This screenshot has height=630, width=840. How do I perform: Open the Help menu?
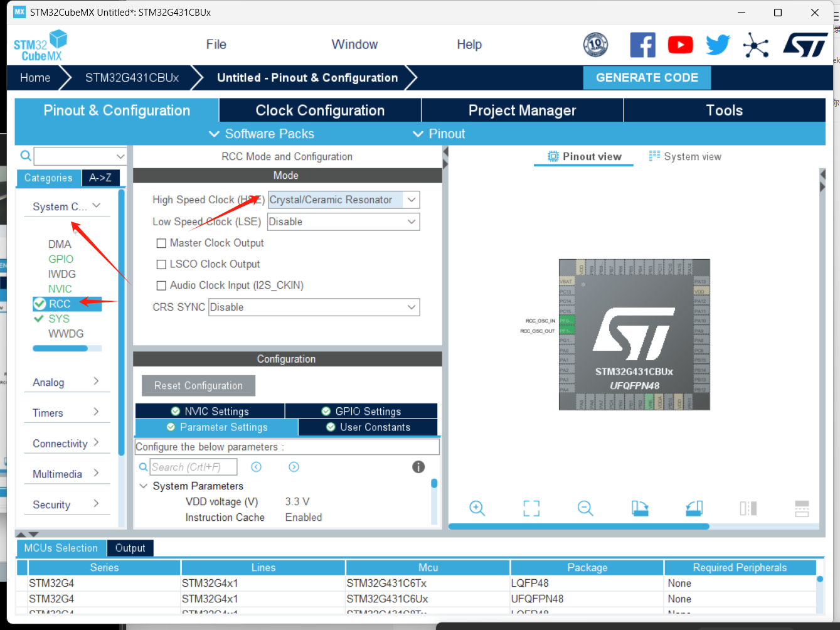[469, 45]
